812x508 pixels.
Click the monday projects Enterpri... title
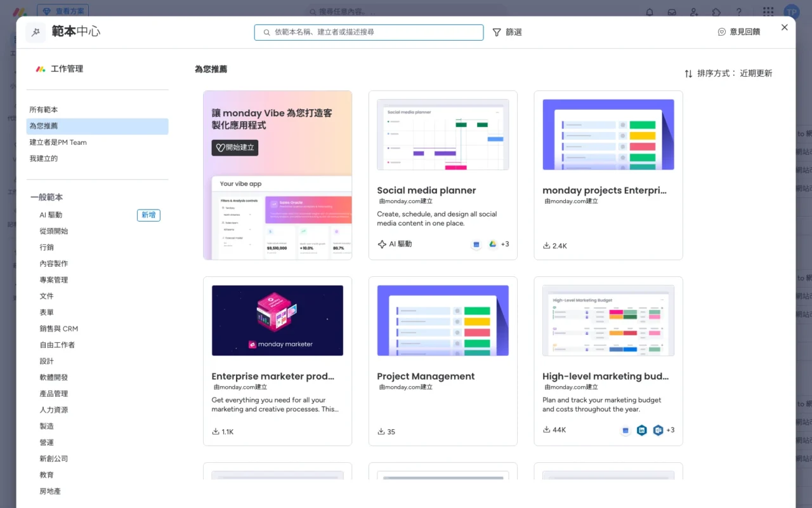(605, 190)
